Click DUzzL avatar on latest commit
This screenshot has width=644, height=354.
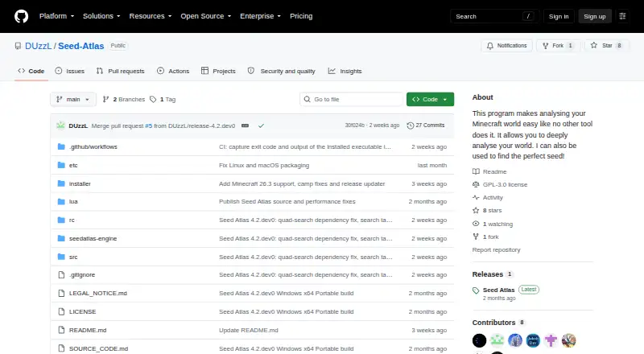61,126
